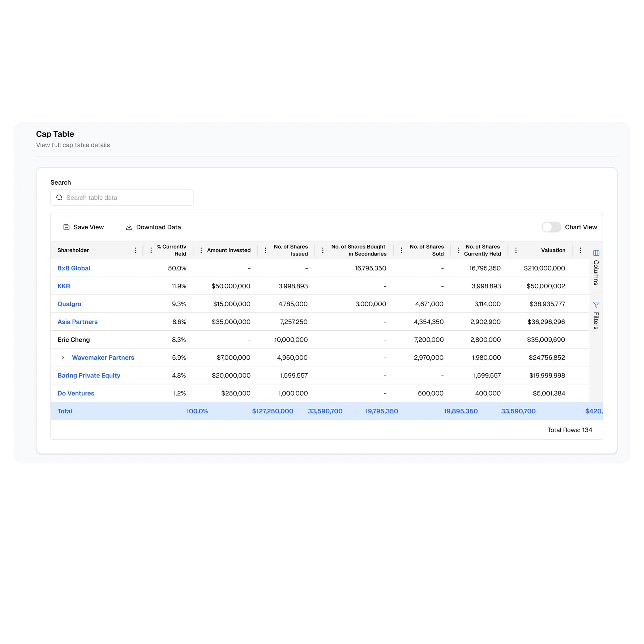644x644 pixels.
Task: Open the Amount Invested column menu icon
Action: [201, 250]
